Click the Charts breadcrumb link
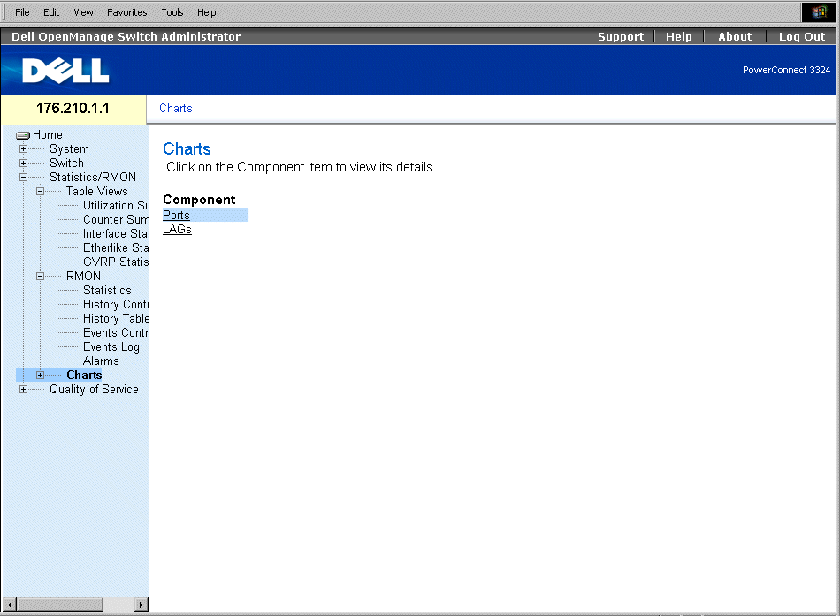This screenshot has width=840, height=616. click(176, 108)
